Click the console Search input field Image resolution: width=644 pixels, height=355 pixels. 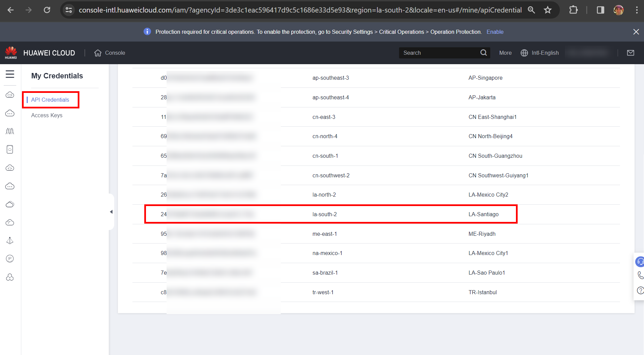[x=439, y=53]
